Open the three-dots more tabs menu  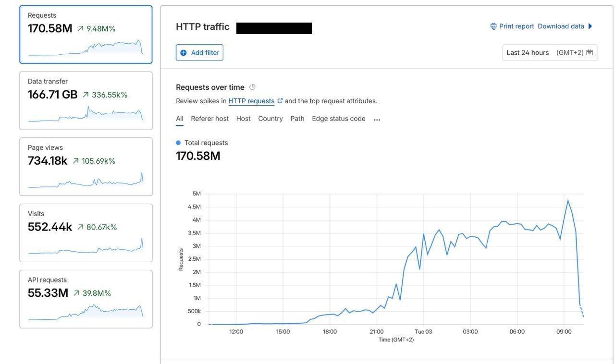click(377, 120)
